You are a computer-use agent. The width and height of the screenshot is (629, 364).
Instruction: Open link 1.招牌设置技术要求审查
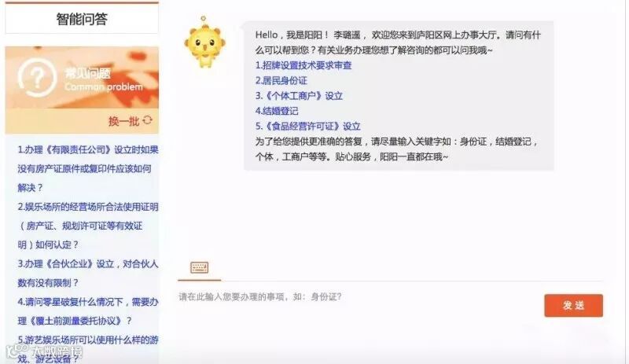(x=303, y=65)
